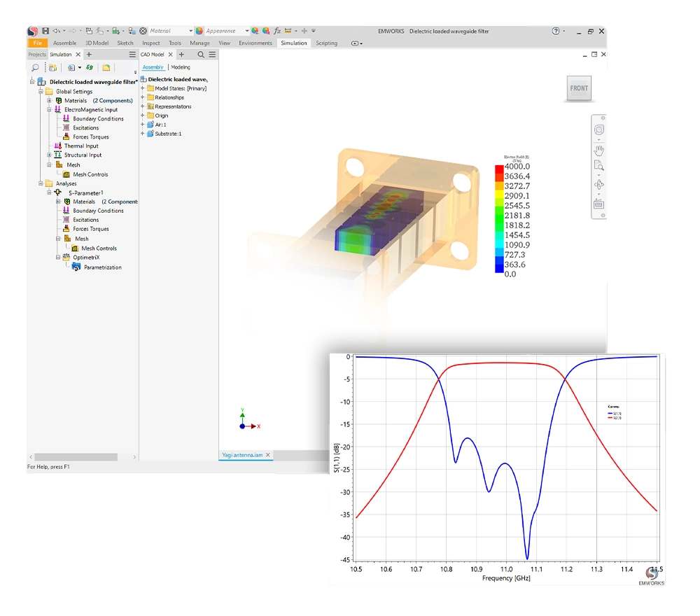Switch to the Modeling view link

(x=180, y=67)
